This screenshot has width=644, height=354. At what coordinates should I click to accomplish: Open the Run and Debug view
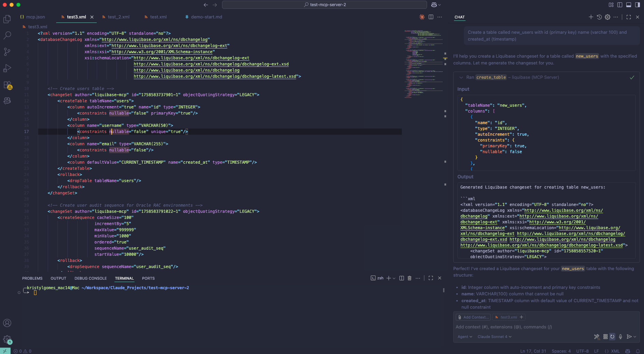(x=7, y=68)
